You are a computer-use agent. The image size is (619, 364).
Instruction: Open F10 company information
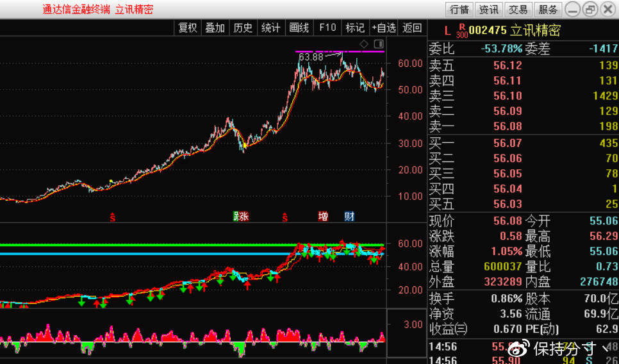(327, 28)
